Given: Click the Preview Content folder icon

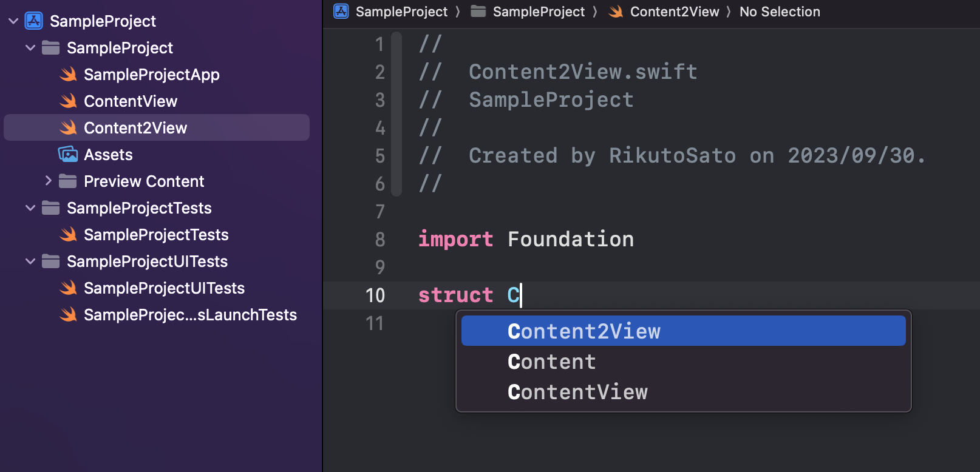Looking at the screenshot, I should point(68,181).
